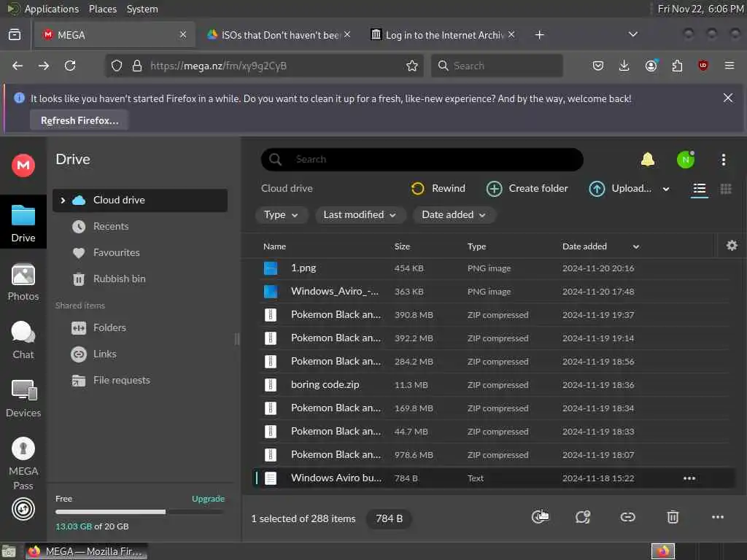Open the Pocket save icon
Screen dimensions: 747x560
click(598, 66)
